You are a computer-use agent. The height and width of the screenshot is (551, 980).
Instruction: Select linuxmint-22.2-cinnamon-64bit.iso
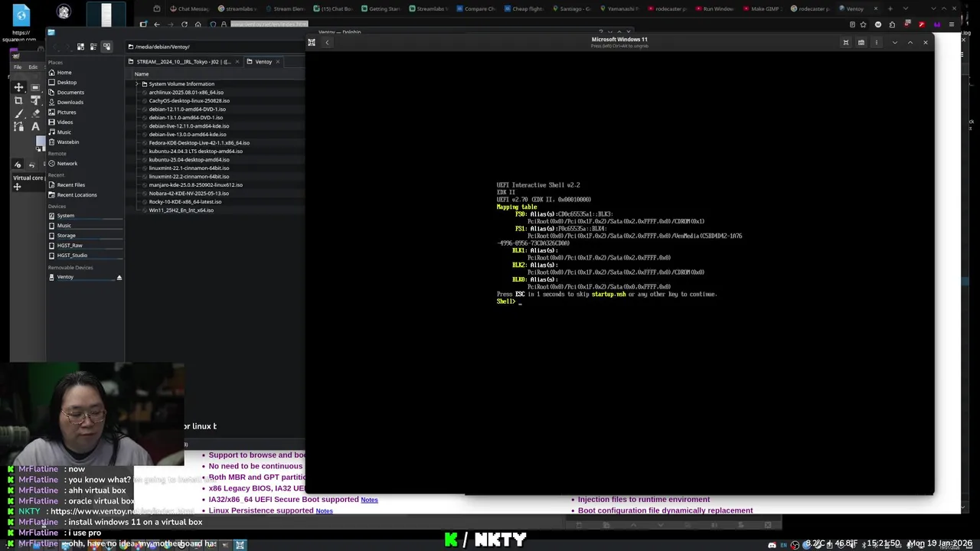pyautogui.click(x=189, y=177)
